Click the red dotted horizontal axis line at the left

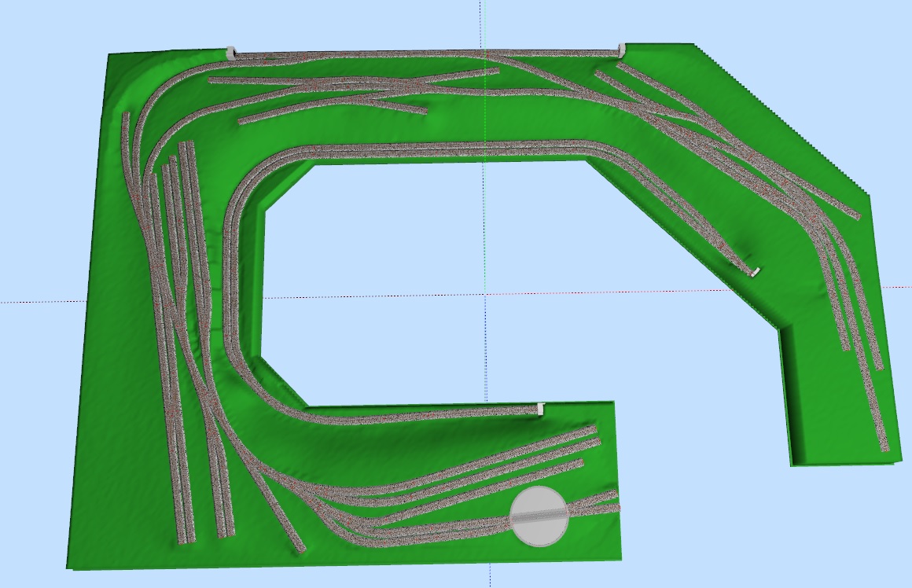coord(39,301)
